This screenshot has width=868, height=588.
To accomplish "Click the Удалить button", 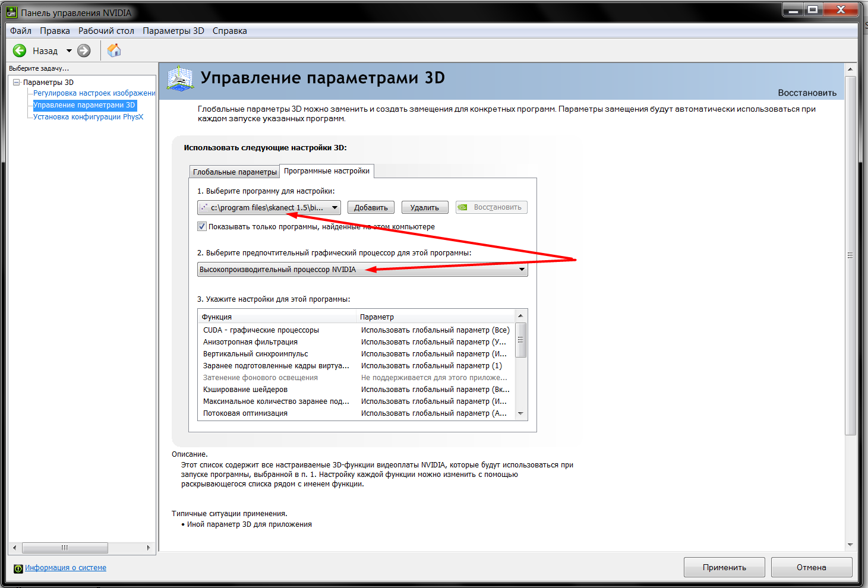I will (x=425, y=207).
